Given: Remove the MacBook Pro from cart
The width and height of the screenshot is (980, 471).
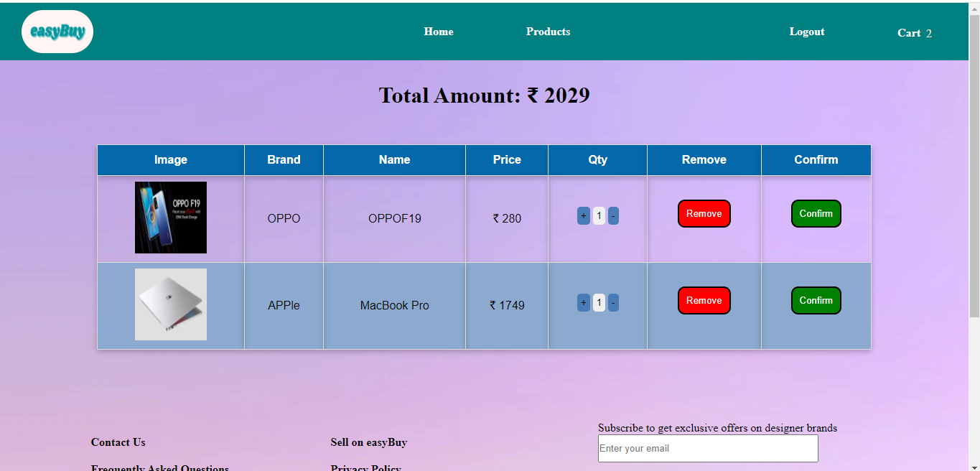Looking at the screenshot, I should (704, 300).
